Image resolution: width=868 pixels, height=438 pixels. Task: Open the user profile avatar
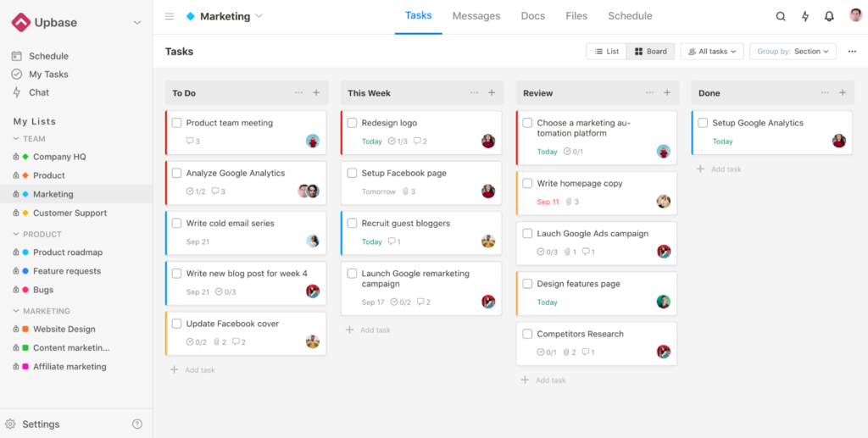[855, 15]
